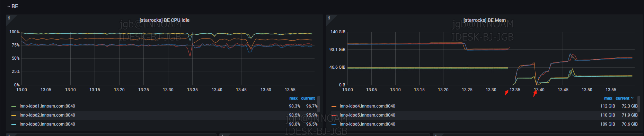
Task: Click green color swatch for inno-idpd1
Action: click(x=14, y=107)
